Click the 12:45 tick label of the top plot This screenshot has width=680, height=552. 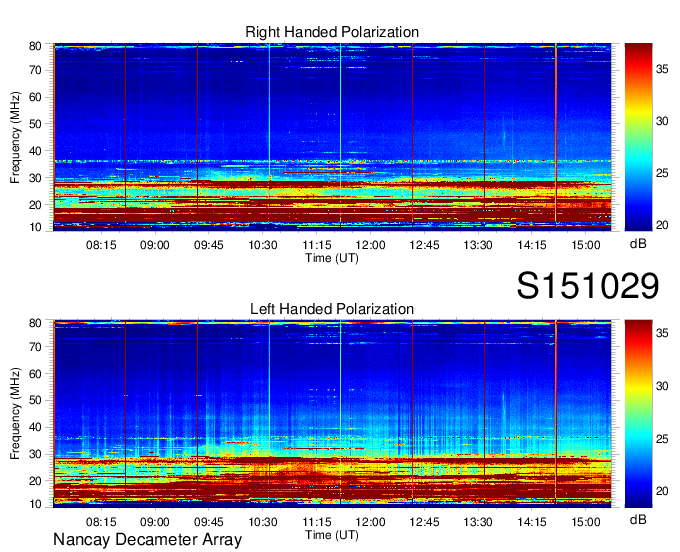coord(424,245)
